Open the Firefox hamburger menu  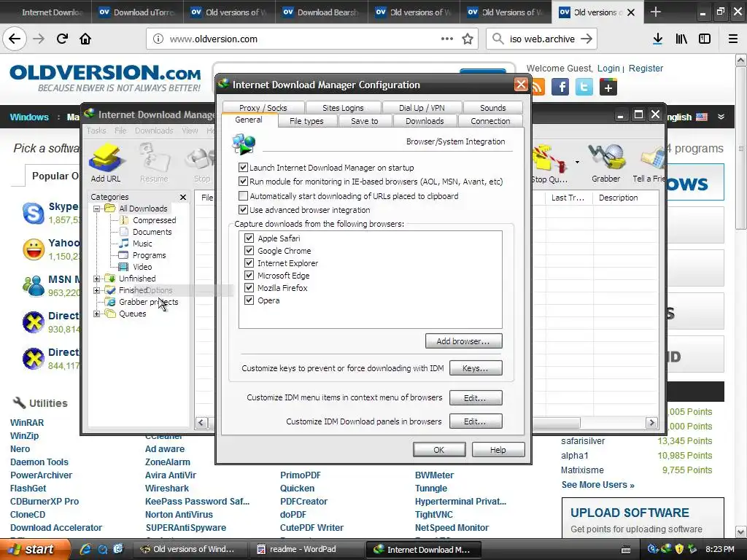[x=733, y=39]
